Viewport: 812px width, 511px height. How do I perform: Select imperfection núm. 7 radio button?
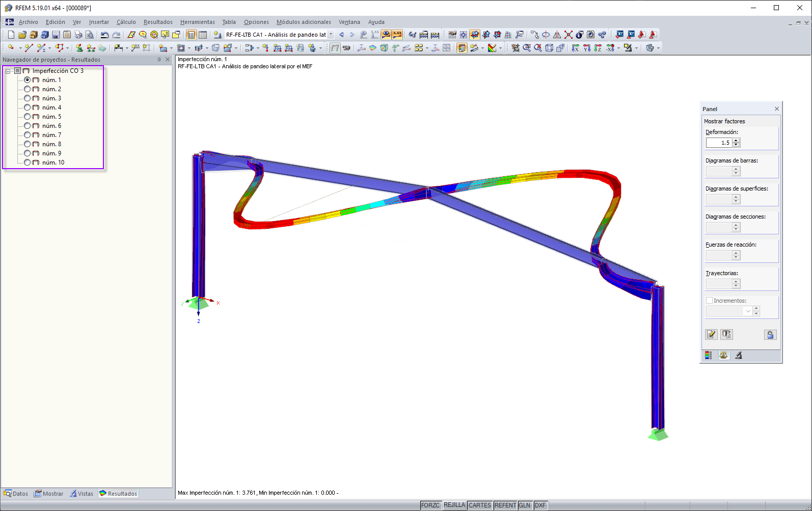[x=28, y=135]
